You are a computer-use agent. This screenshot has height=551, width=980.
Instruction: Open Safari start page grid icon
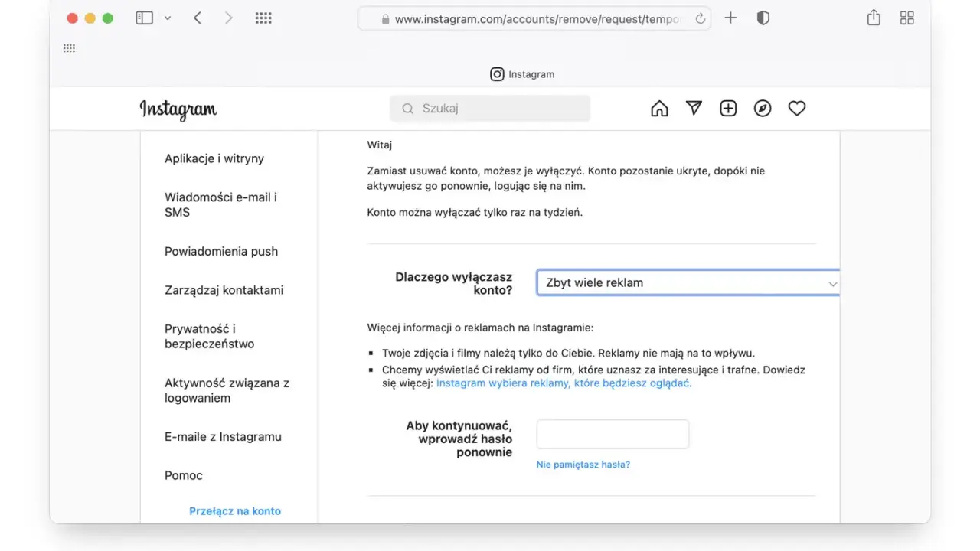point(263,18)
